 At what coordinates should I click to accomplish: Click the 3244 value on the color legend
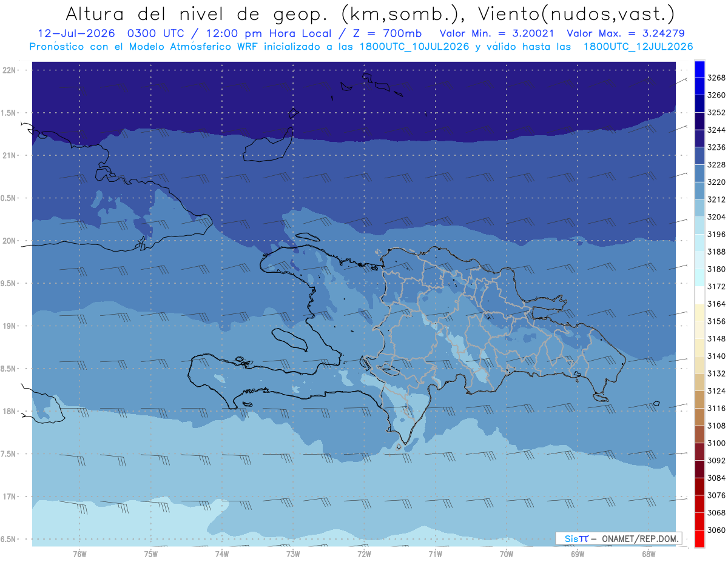[716, 130]
